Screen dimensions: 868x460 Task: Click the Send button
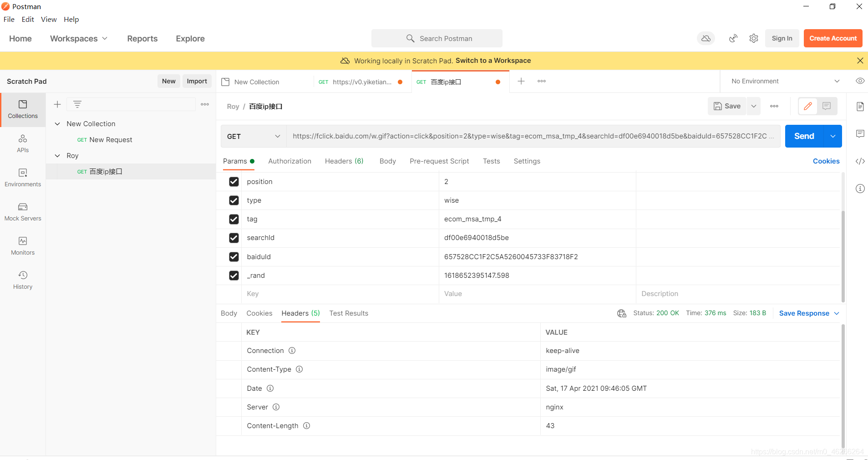click(804, 136)
